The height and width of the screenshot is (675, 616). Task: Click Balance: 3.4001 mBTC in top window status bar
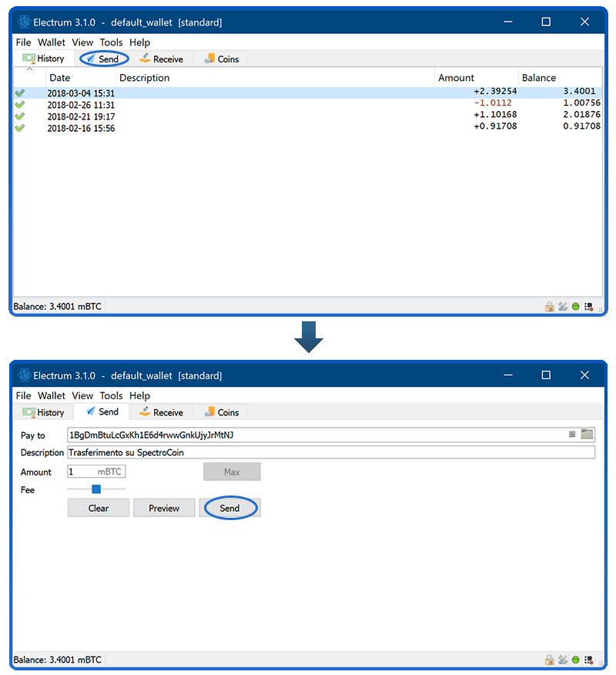pos(57,307)
